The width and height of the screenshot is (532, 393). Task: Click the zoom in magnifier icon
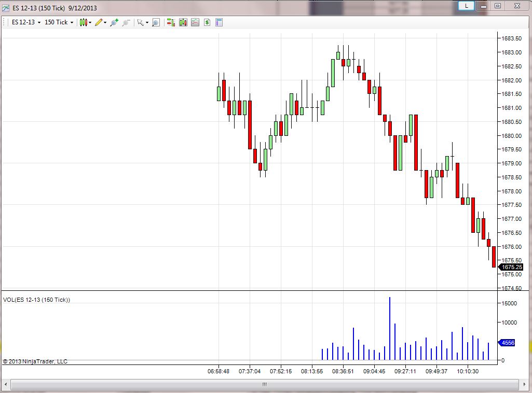(x=114, y=22)
